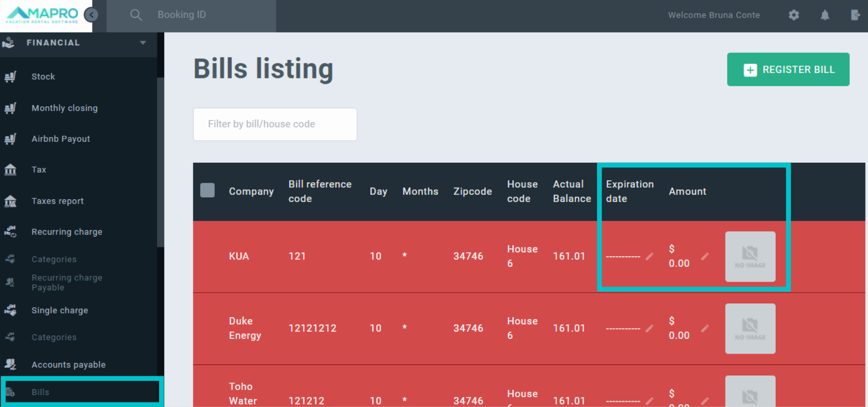Edit amount pencil for KUA bill

705,256
